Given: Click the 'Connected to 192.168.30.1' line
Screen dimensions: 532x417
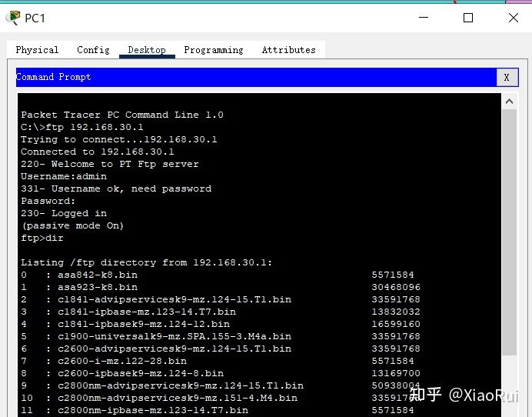Looking at the screenshot, I should click(98, 152).
